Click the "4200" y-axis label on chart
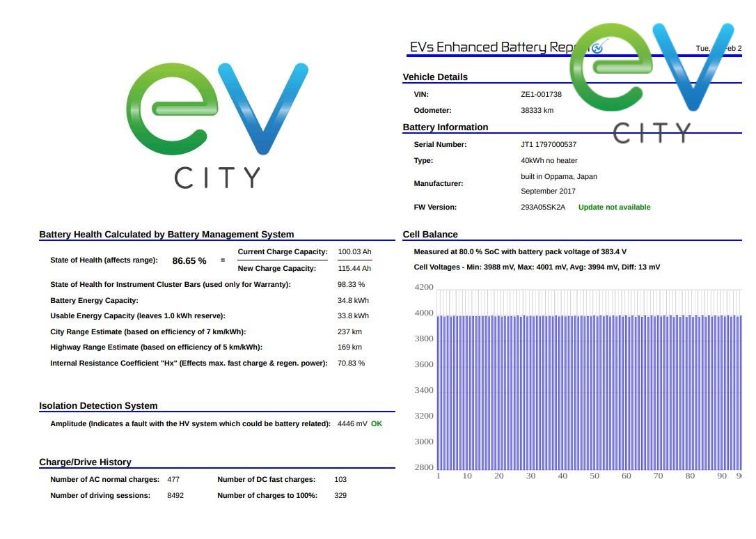The width and height of the screenshot is (756, 539). click(x=424, y=288)
